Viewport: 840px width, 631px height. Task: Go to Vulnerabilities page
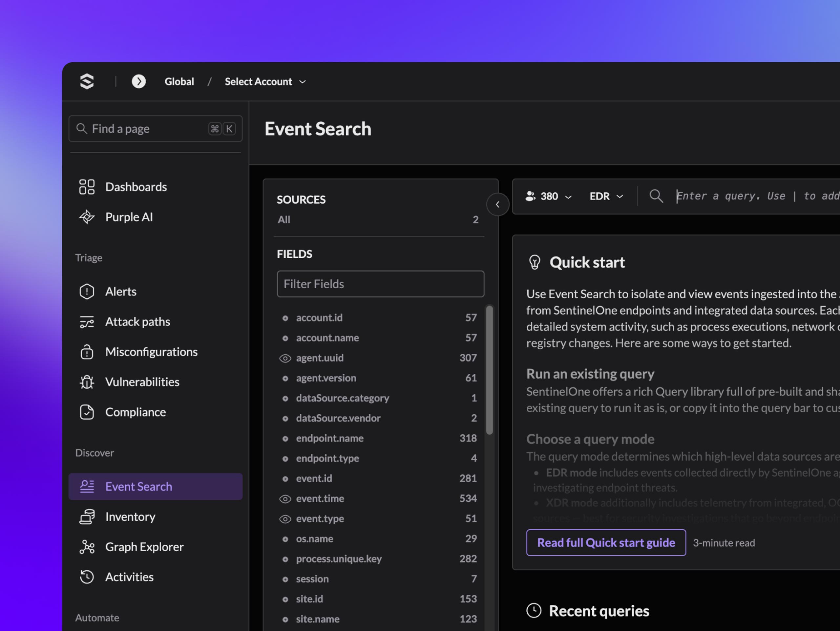pyautogui.click(x=155, y=382)
